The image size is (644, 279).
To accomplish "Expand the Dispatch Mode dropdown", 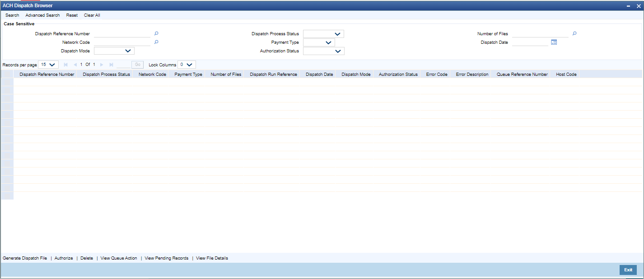I will pyautogui.click(x=114, y=51).
